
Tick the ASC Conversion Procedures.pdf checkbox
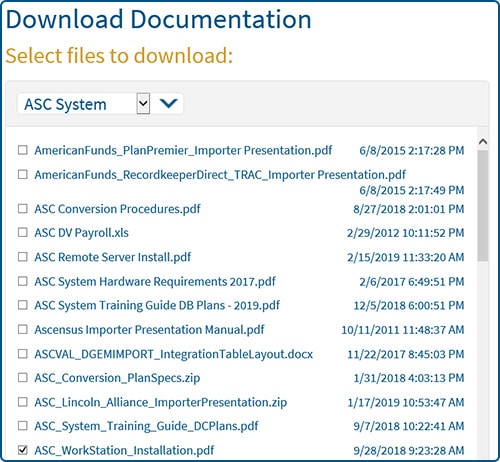(23, 209)
